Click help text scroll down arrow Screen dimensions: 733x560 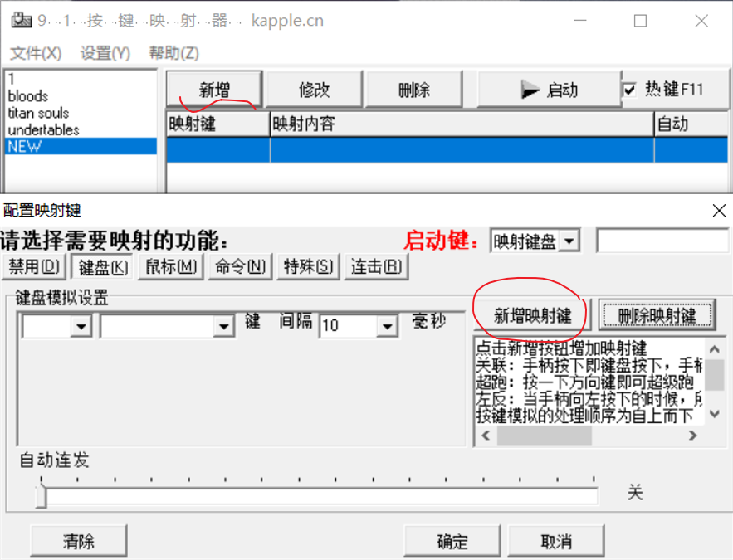[x=714, y=414]
